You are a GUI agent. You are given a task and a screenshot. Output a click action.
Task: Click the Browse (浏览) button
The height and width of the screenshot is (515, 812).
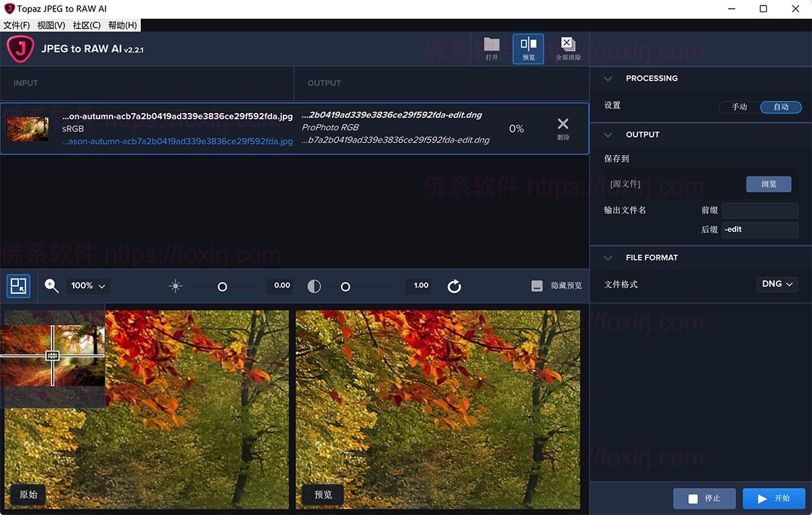768,184
